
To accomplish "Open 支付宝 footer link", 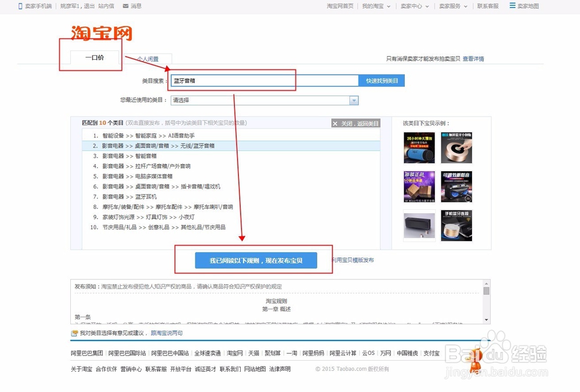I will (432, 353).
